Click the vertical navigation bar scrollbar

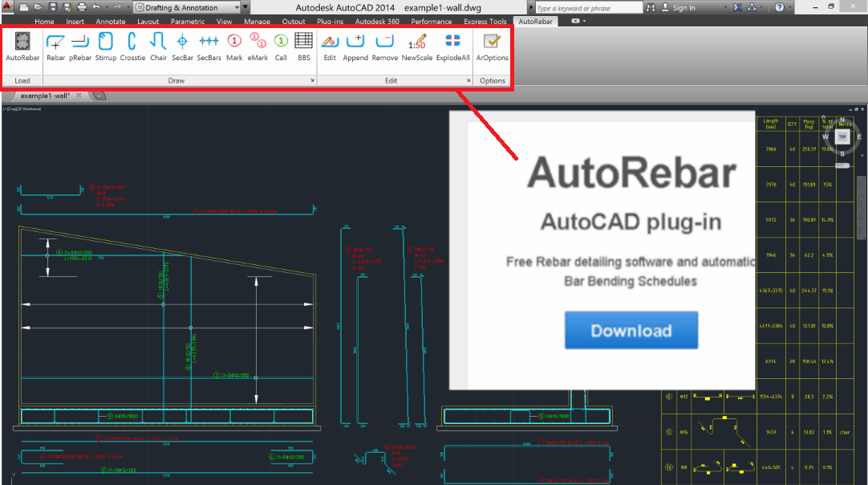(862, 207)
